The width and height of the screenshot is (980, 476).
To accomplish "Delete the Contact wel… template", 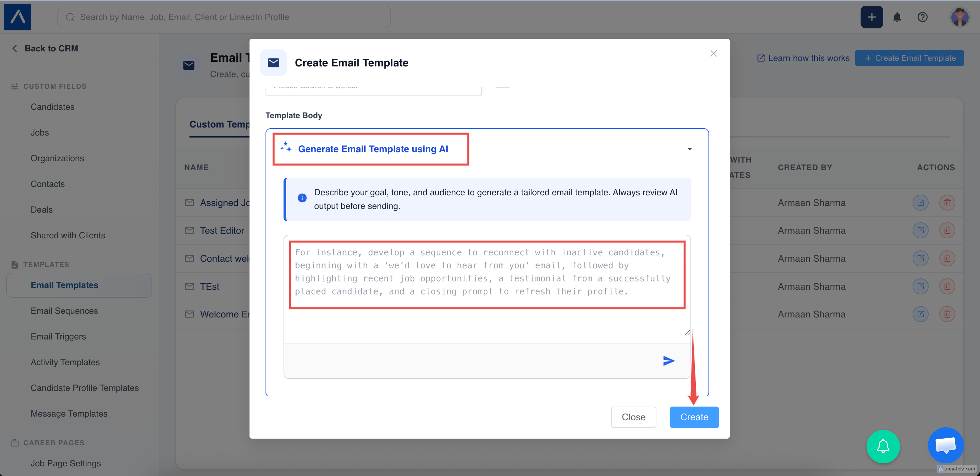I will click(947, 259).
